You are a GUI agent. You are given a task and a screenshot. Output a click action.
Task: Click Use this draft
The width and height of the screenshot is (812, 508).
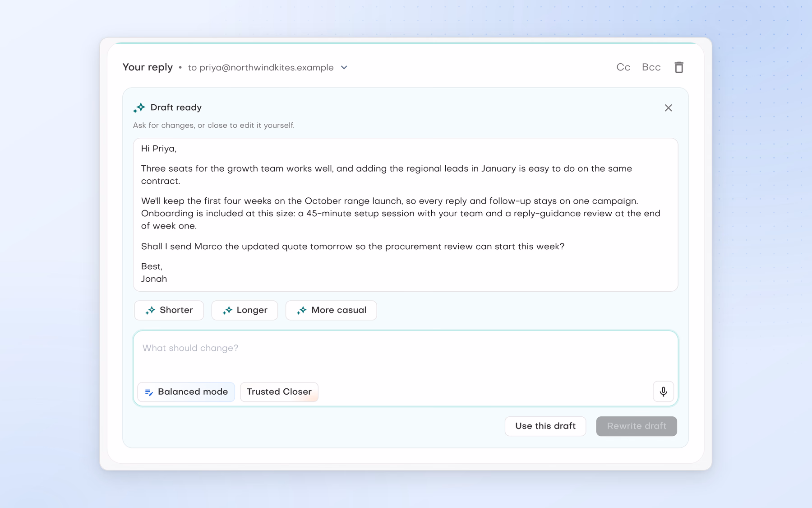coord(545,426)
